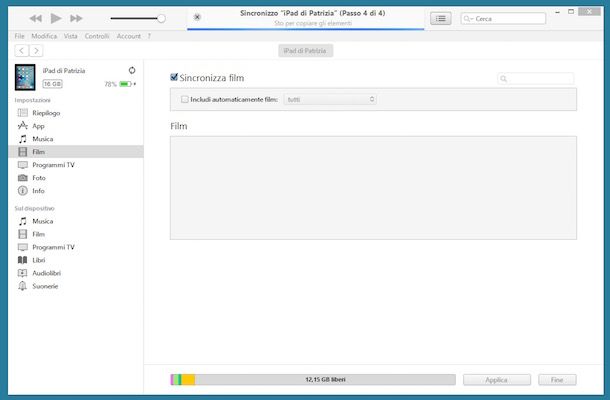The width and height of the screenshot is (610, 400).
Task: Click the rewind playback button
Action: coord(35,18)
